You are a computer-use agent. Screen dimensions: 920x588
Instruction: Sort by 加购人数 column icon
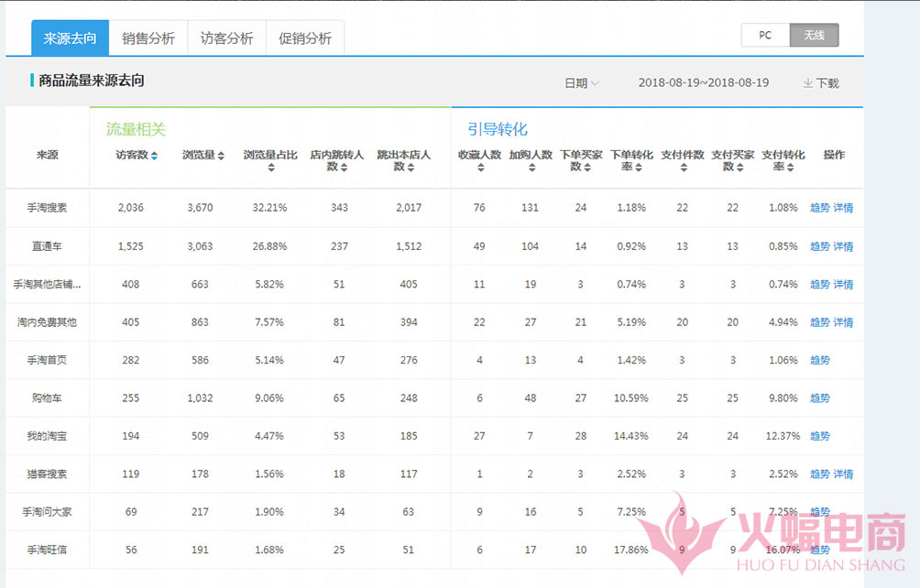(x=531, y=168)
